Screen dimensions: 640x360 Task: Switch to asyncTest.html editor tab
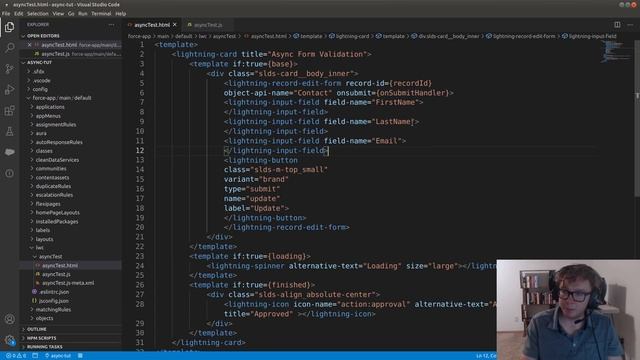coord(151,25)
